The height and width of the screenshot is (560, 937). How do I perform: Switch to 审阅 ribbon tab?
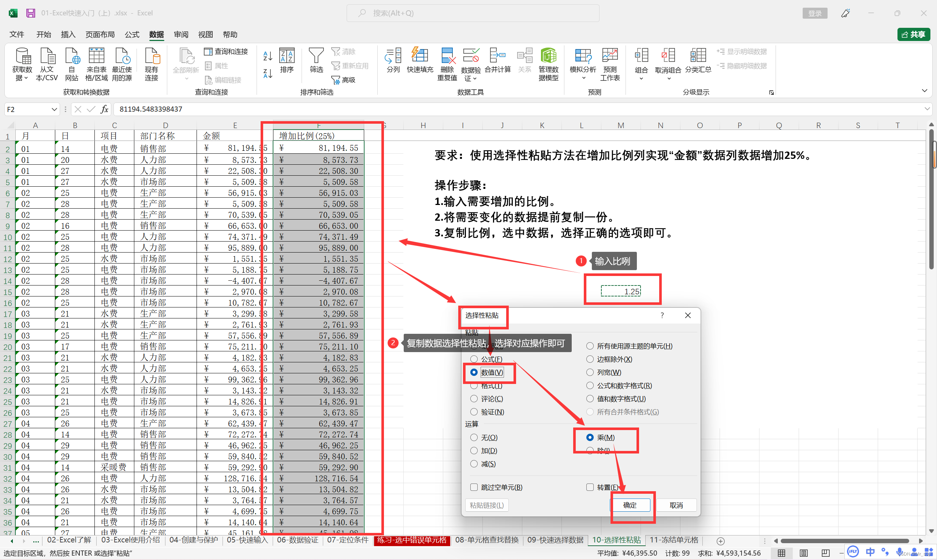[181, 34]
